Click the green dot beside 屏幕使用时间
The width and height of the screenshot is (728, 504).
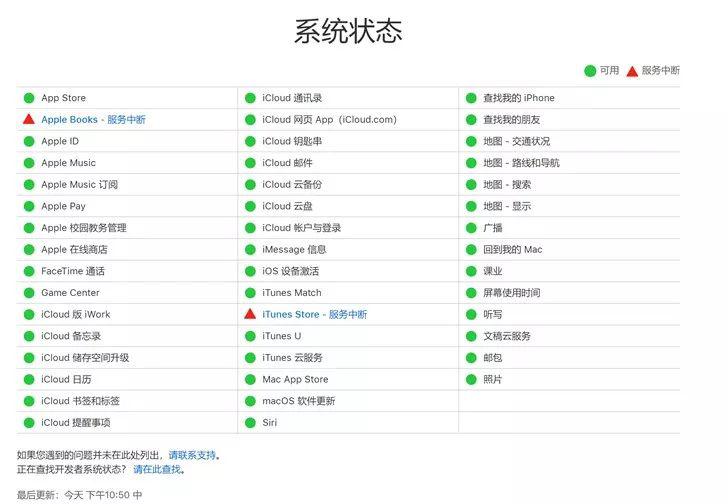tap(471, 293)
